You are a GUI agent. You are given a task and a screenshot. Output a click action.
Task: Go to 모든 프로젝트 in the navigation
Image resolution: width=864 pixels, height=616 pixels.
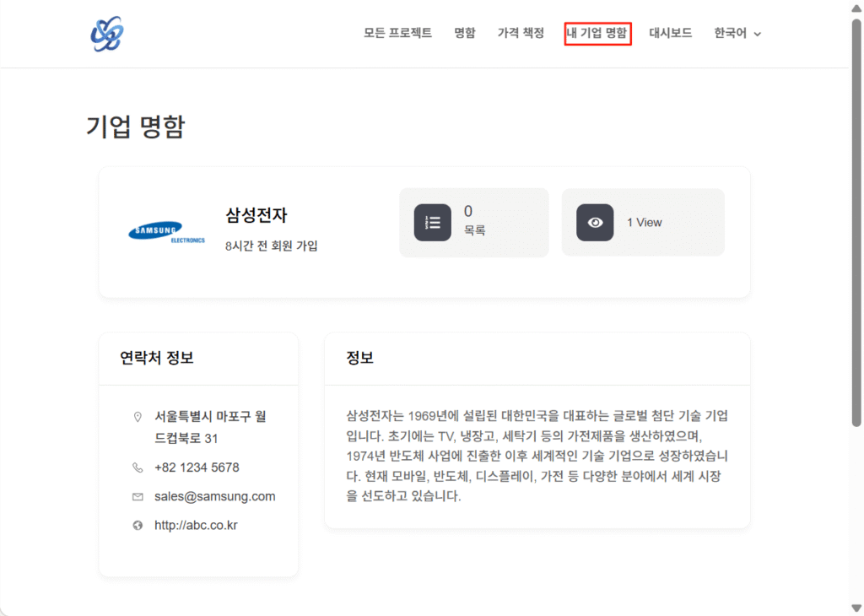pos(397,34)
